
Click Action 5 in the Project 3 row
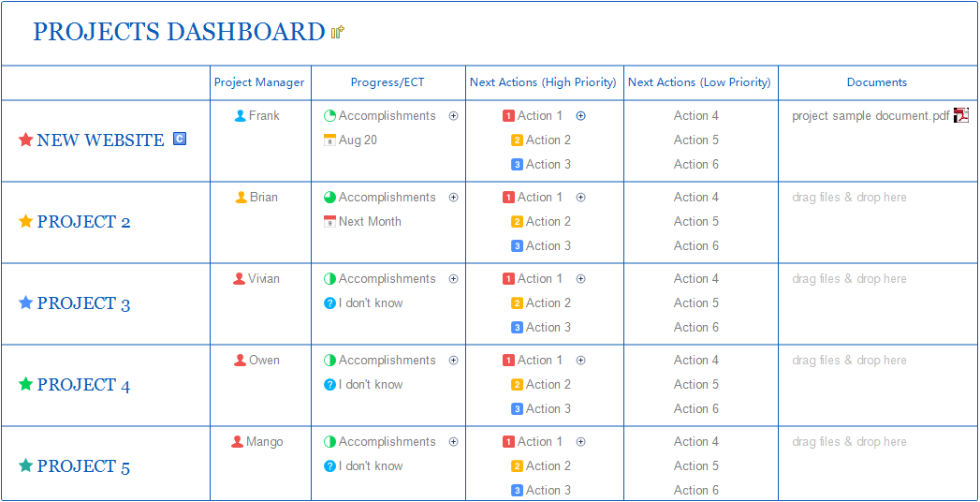pyautogui.click(x=696, y=303)
